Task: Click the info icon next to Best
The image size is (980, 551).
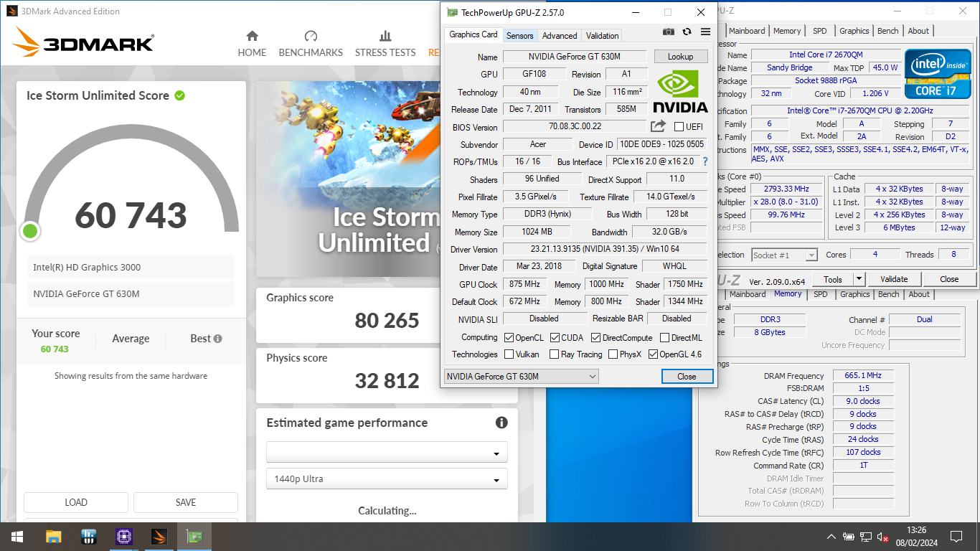Action: coord(217,339)
